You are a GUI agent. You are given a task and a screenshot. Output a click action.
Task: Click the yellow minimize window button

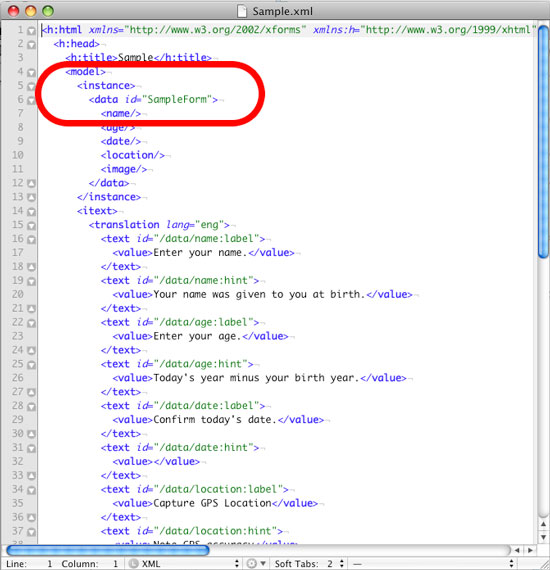pyautogui.click(x=31, y=11)
